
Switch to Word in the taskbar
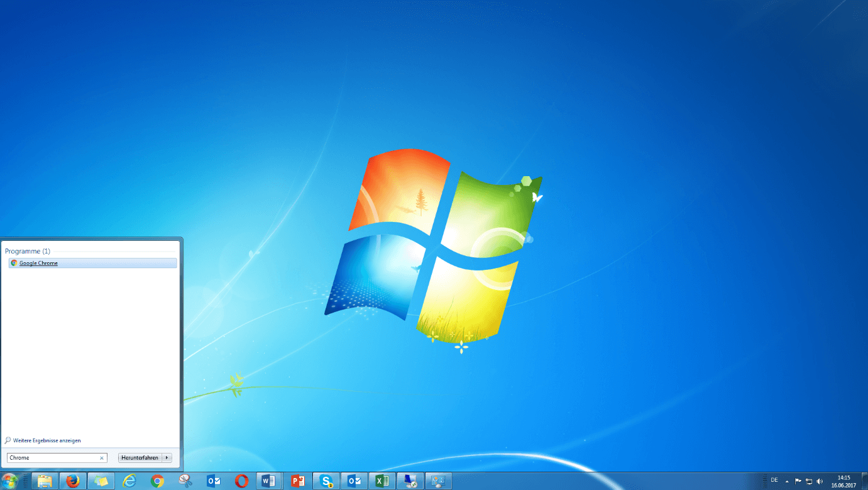tap(269, 481)
